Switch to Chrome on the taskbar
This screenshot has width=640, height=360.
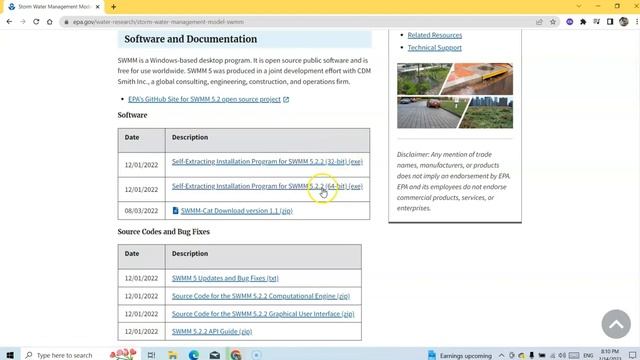click(x=236, y=355)
